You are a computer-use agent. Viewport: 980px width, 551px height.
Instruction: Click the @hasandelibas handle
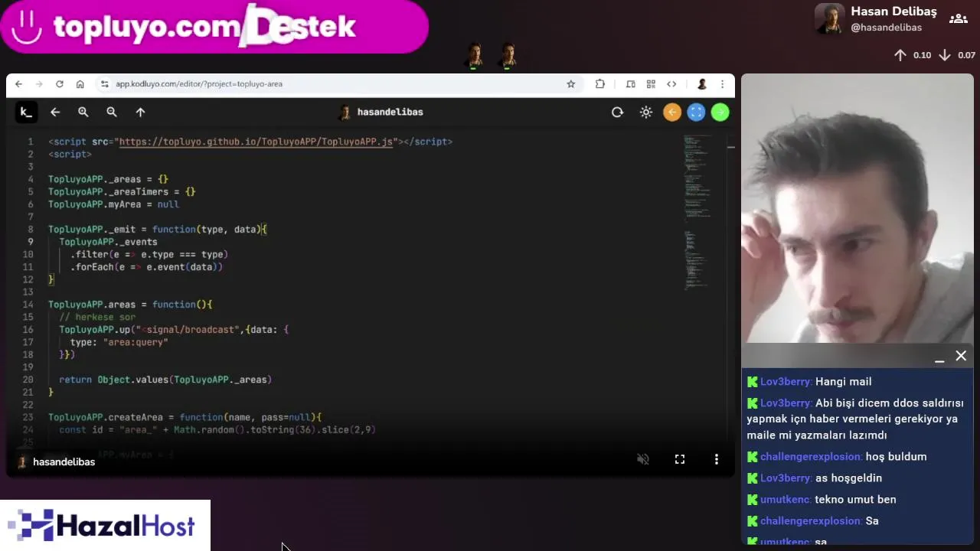(886, 28)
